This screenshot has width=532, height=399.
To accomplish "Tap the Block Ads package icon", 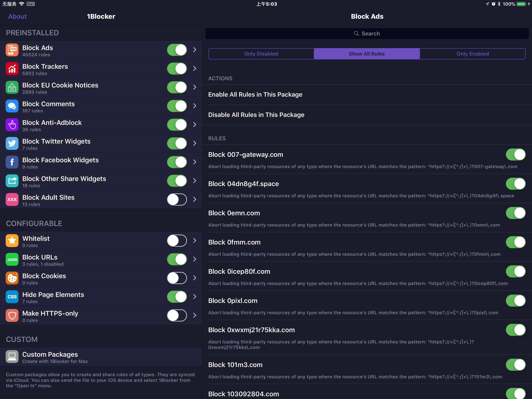I will tap(12, 50).
